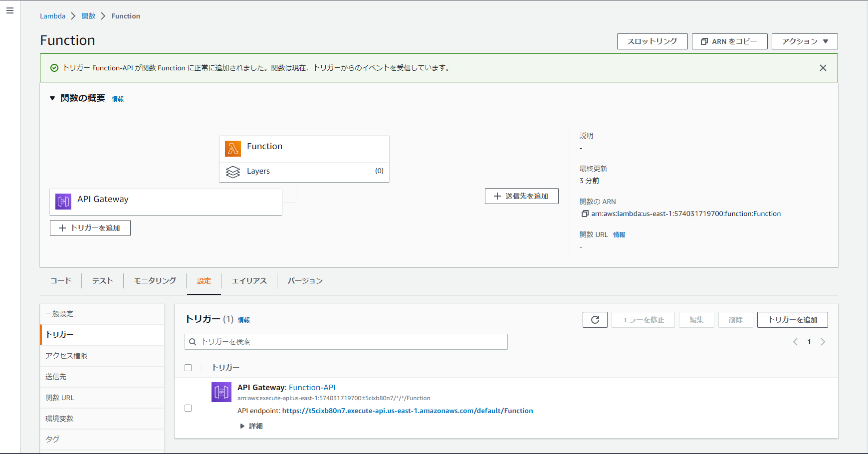
Task: Open the エイリアス tab
Action: click(249, 280)
